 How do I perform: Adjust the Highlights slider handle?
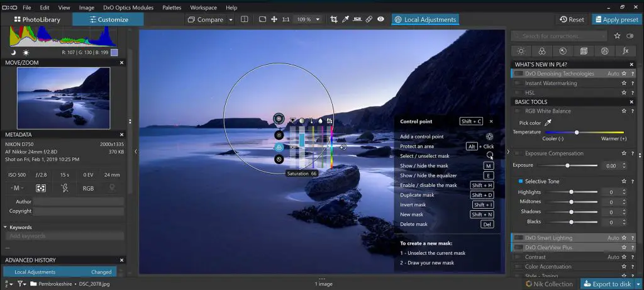[x=571, y=192]
